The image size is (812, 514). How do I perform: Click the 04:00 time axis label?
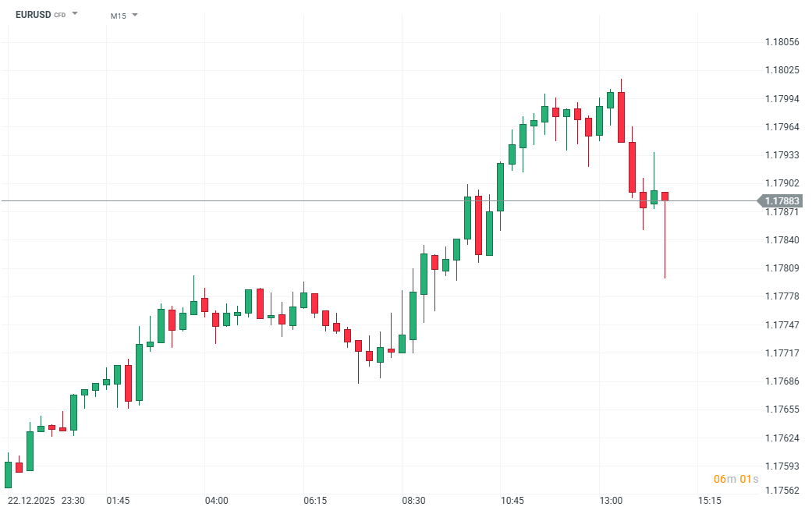(x=216, y=500)
